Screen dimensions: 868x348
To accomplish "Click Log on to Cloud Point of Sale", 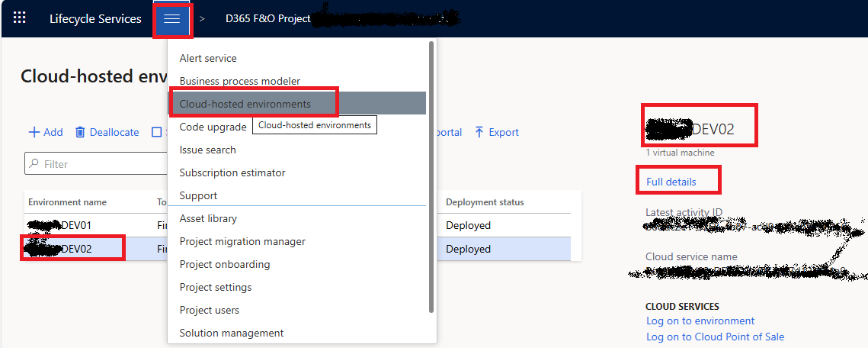I will coord(716,337).
